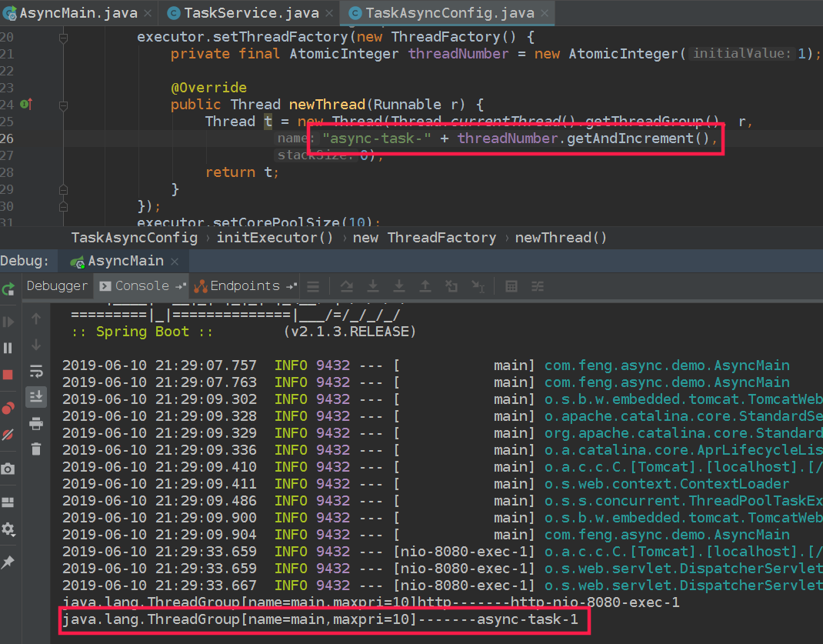This screenshot has height=644, width=823.
Task: Click the Run to Cursor icon
Action: (478, 286)
